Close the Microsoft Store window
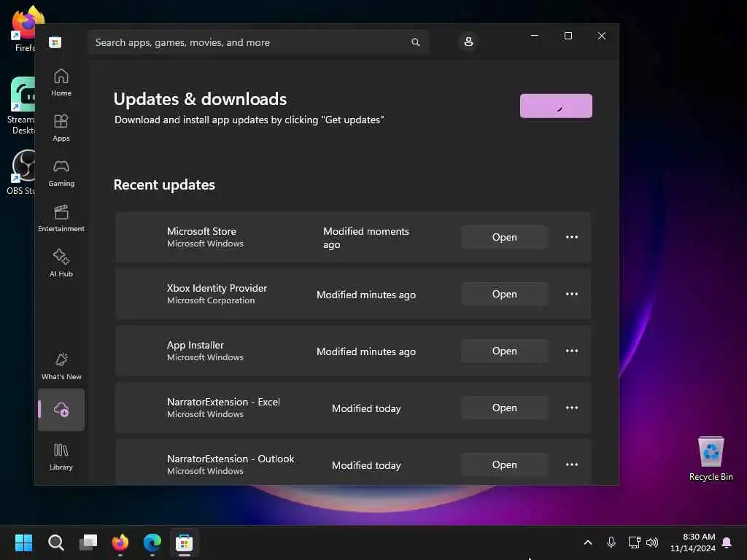This screenshot has height=560, width=747. click(x=602, y=36)
